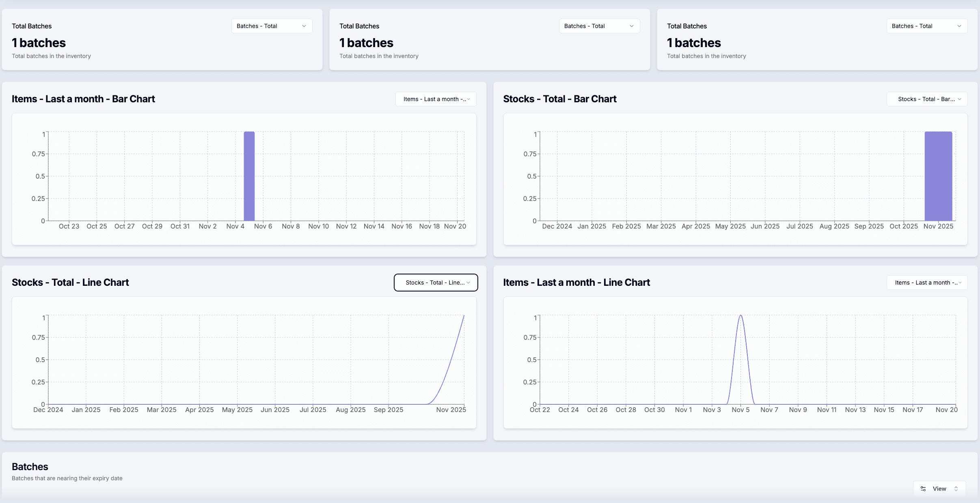Open leftmost card's Batches - Total dropdown
980x503 pixels.
tap(271, 26)
